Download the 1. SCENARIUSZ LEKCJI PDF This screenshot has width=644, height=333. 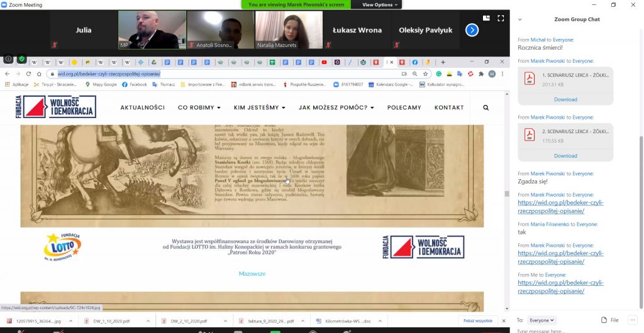565,99
